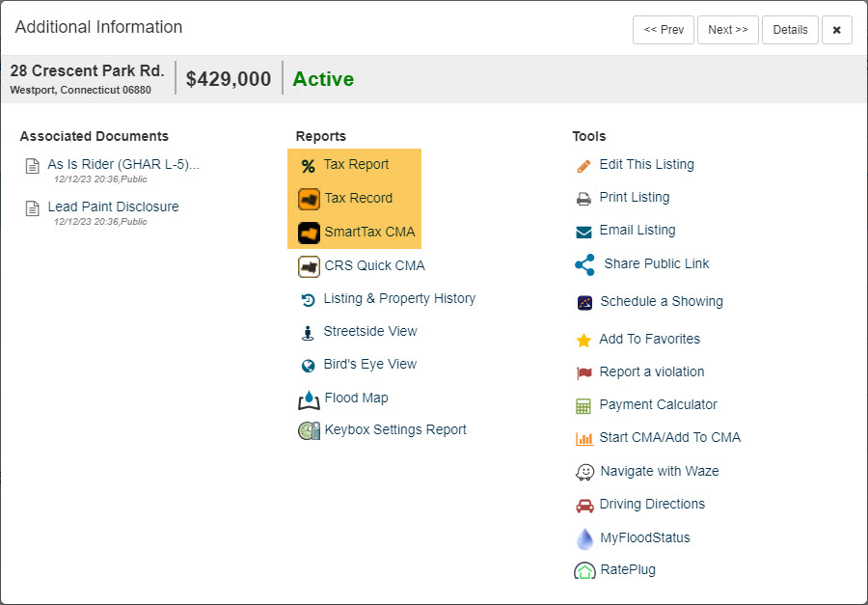Select the Email Listing link
Screen dimensions: 868x605
[x=637, y=230]
